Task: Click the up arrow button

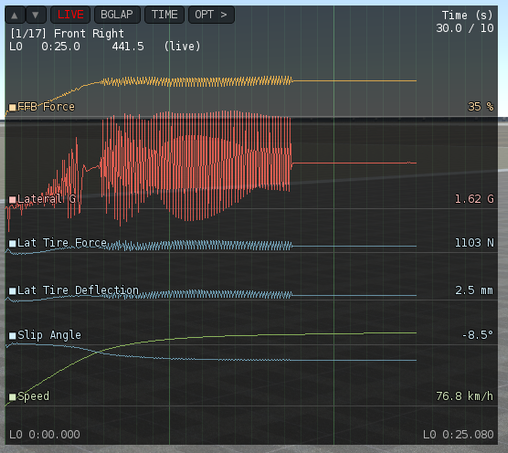Action: (x=15, y=15)
